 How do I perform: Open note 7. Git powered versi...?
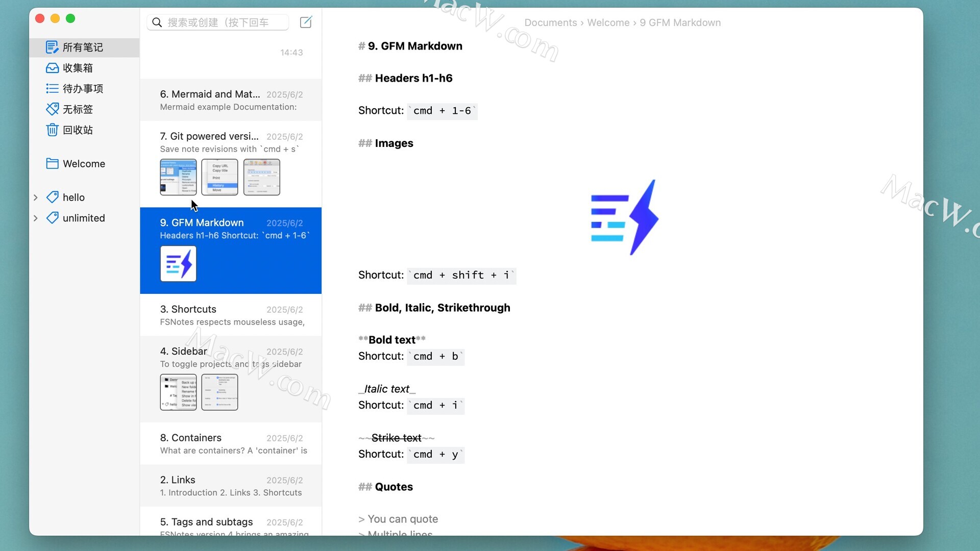pos(231,163)
